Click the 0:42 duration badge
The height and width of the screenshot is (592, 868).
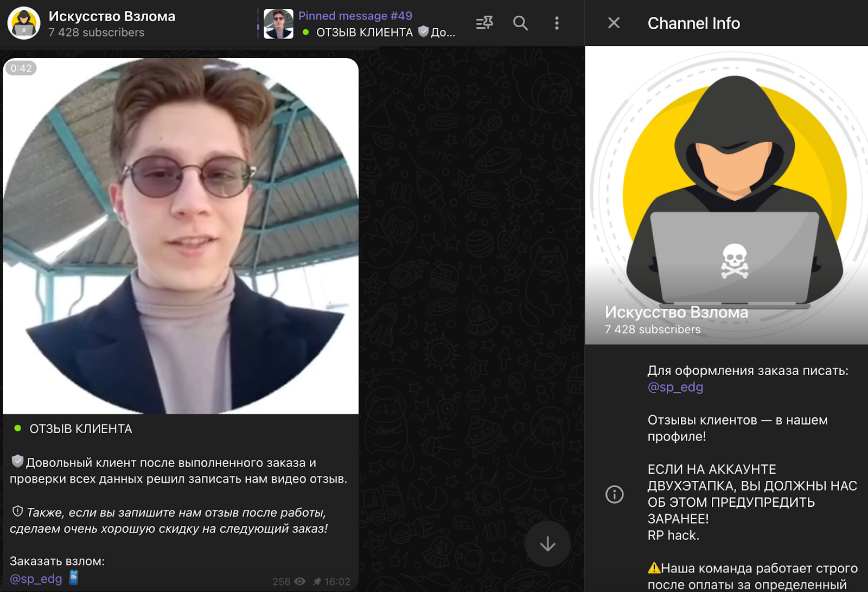point(21,68)
